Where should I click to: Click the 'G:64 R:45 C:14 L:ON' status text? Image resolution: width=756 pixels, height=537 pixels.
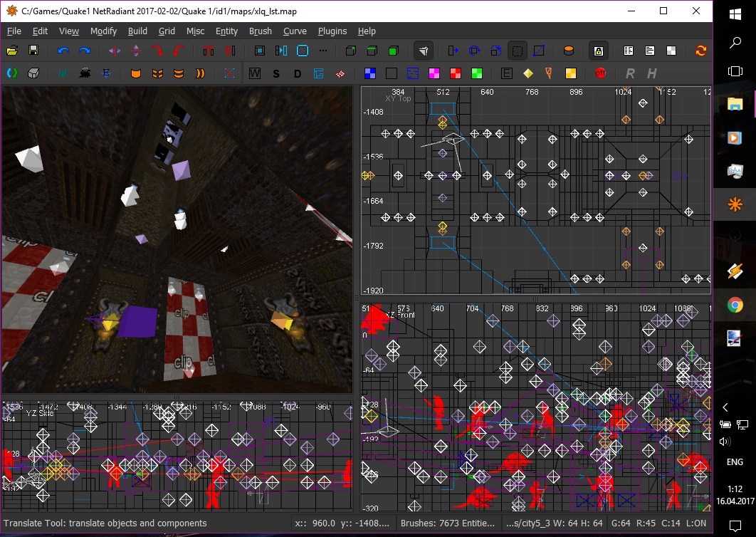658,523
